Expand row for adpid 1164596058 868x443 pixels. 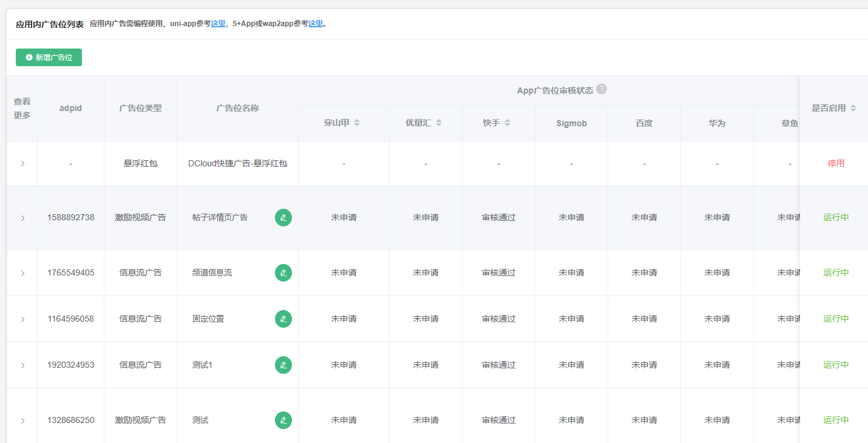pyautogui.click(x=22, y=319)
